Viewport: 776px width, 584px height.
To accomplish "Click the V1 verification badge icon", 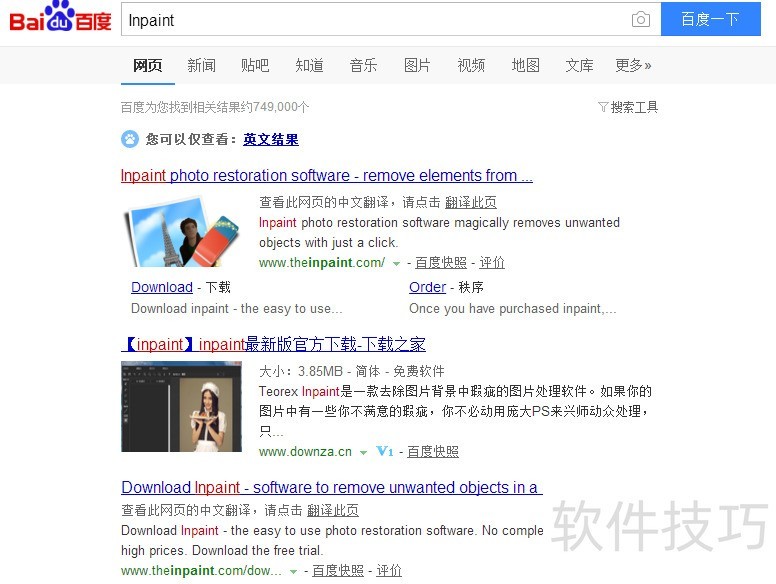I will 385,451.
